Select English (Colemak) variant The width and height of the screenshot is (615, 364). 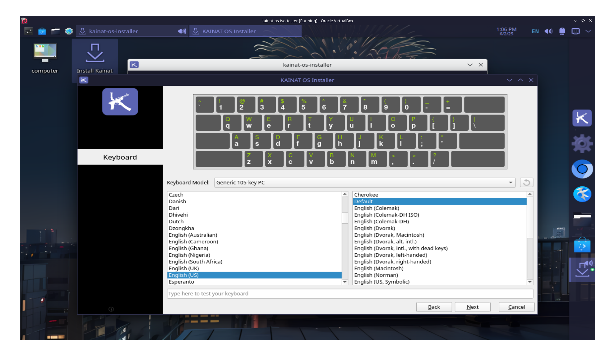coord(439,208)
